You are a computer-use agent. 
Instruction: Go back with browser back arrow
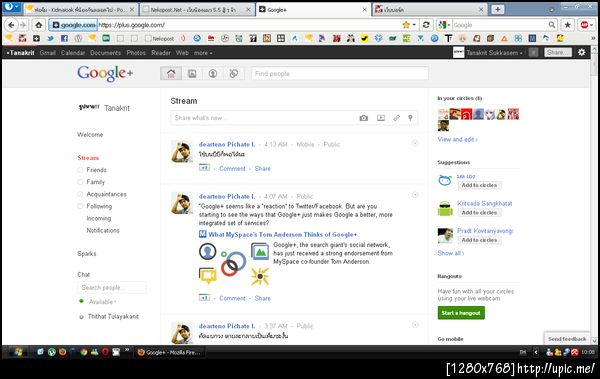11,25
